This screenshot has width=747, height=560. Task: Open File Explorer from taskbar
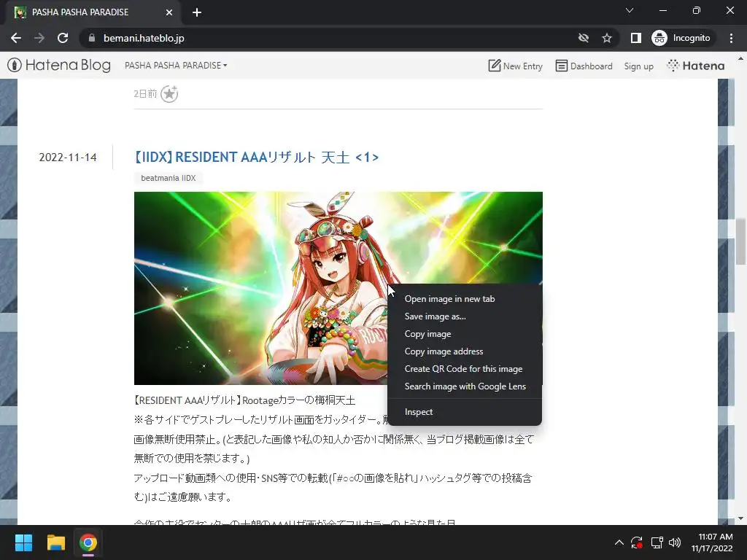[x=55, y=542]
